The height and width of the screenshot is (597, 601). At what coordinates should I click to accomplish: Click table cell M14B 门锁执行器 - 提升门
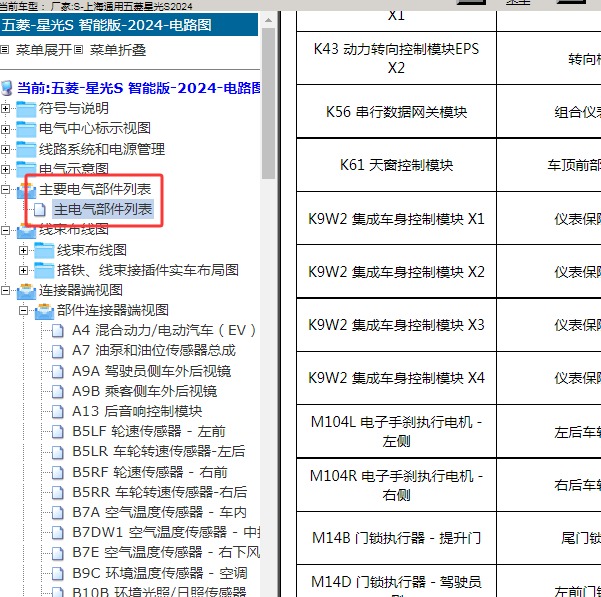(396, 538)
